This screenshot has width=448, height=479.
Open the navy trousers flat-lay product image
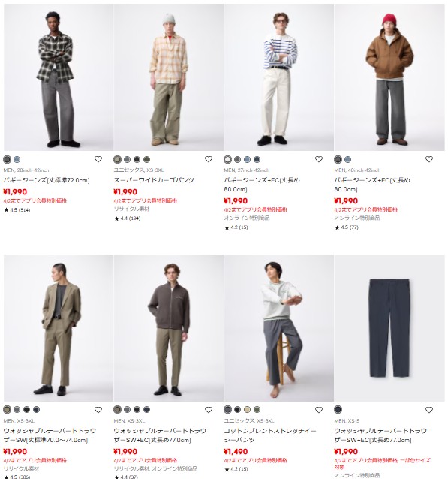389,328
